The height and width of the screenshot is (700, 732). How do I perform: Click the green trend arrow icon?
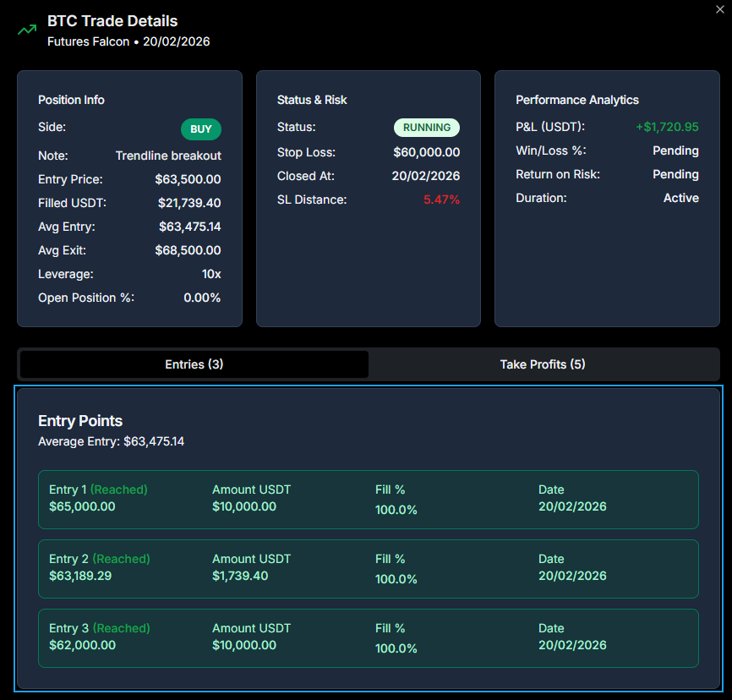tap(26, 30)
